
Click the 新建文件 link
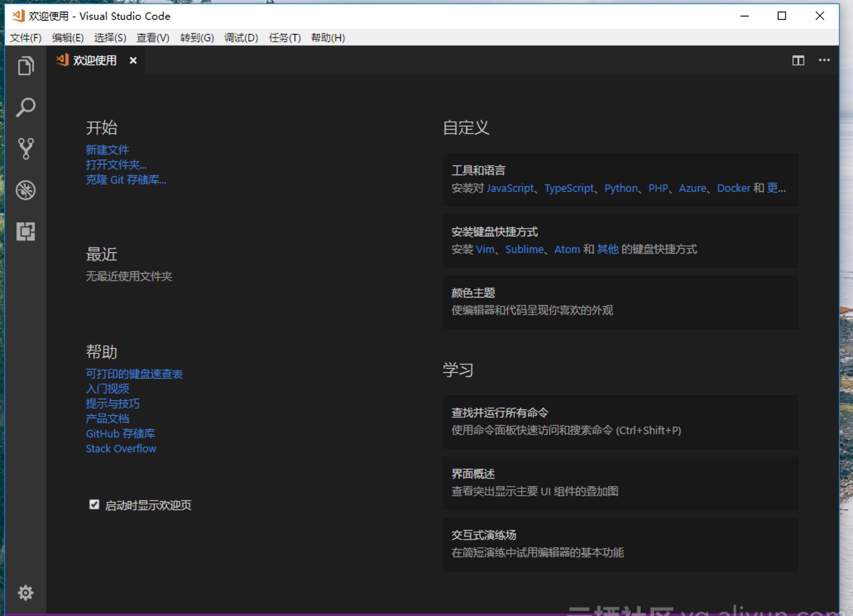pos(108,150)
